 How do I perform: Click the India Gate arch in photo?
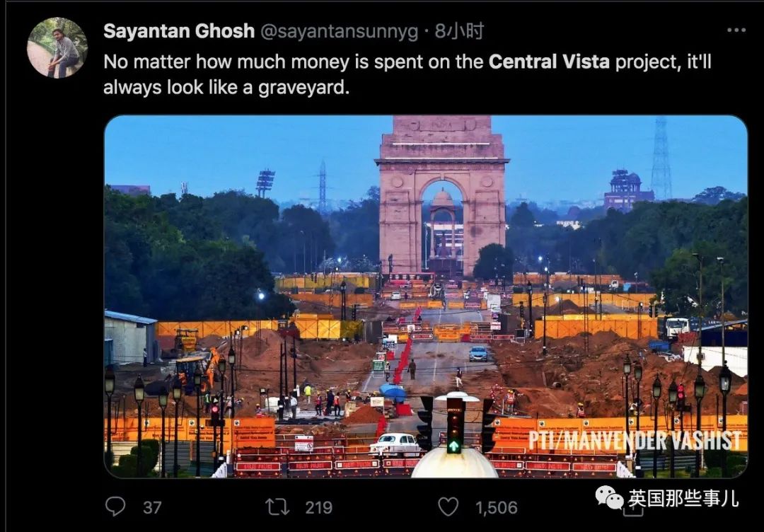coord(442,195)
